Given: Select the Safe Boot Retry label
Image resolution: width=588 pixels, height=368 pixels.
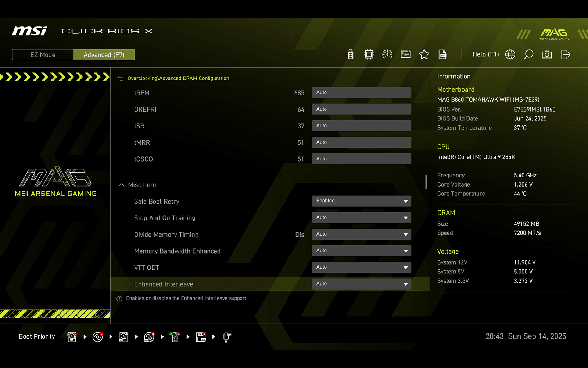Looking at the screenshot, I should 157,201.
